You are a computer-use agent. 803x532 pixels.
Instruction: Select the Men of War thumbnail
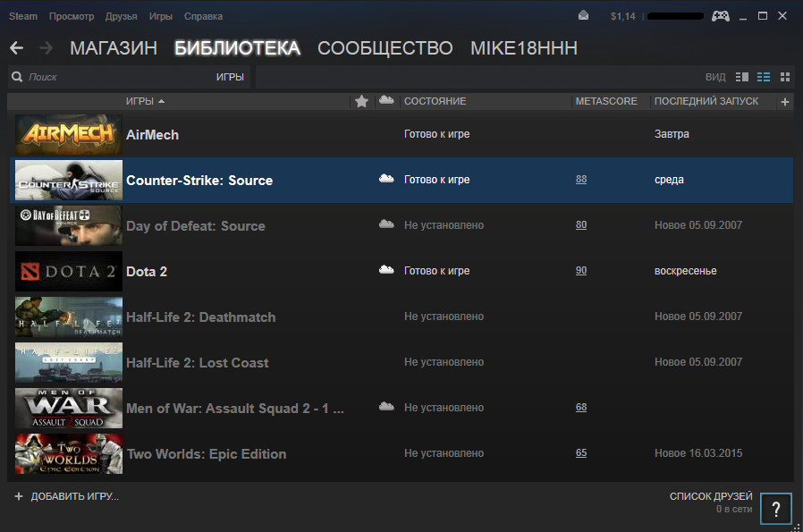pyautogui.click(x=69, y=408)
